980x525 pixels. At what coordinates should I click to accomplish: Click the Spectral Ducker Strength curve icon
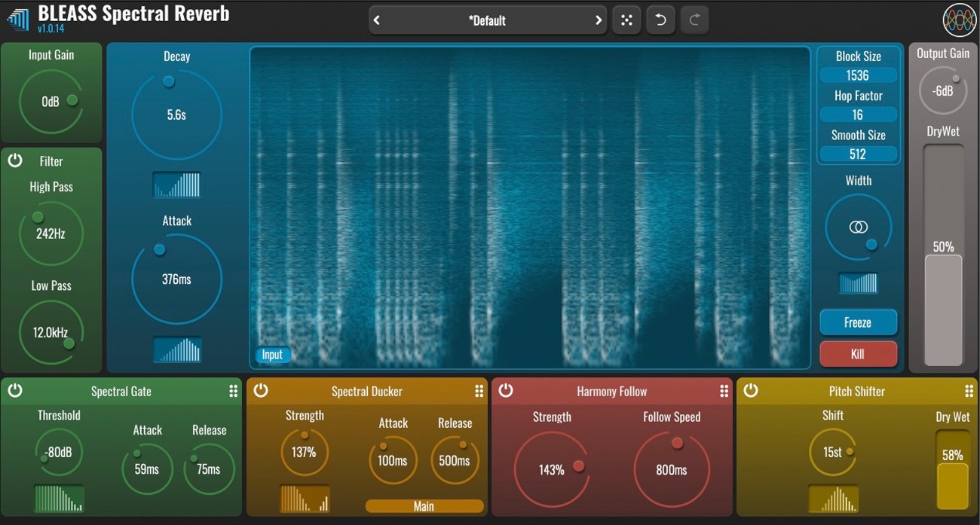click(x=305, y=499)
